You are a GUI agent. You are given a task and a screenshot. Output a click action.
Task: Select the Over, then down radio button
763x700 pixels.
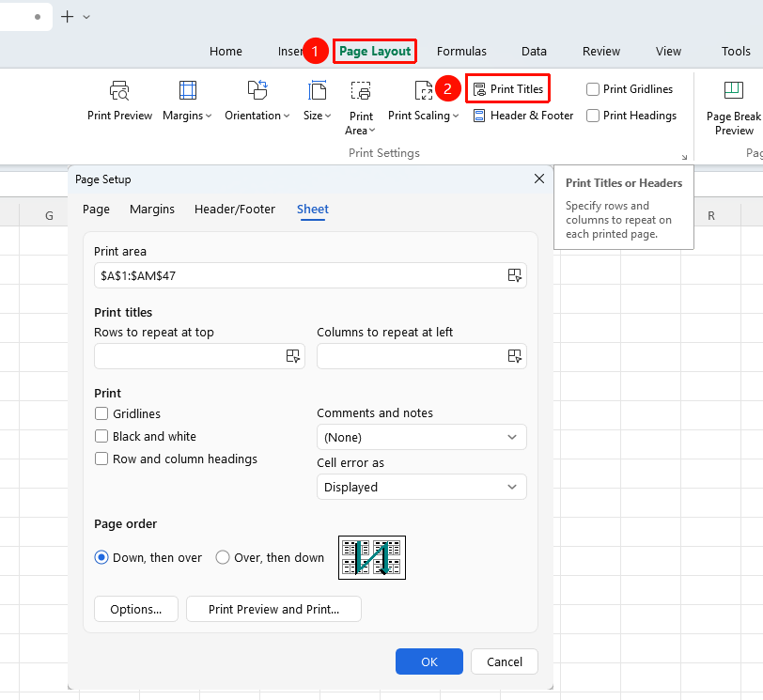pyautogui.click(x=223, y=557)
